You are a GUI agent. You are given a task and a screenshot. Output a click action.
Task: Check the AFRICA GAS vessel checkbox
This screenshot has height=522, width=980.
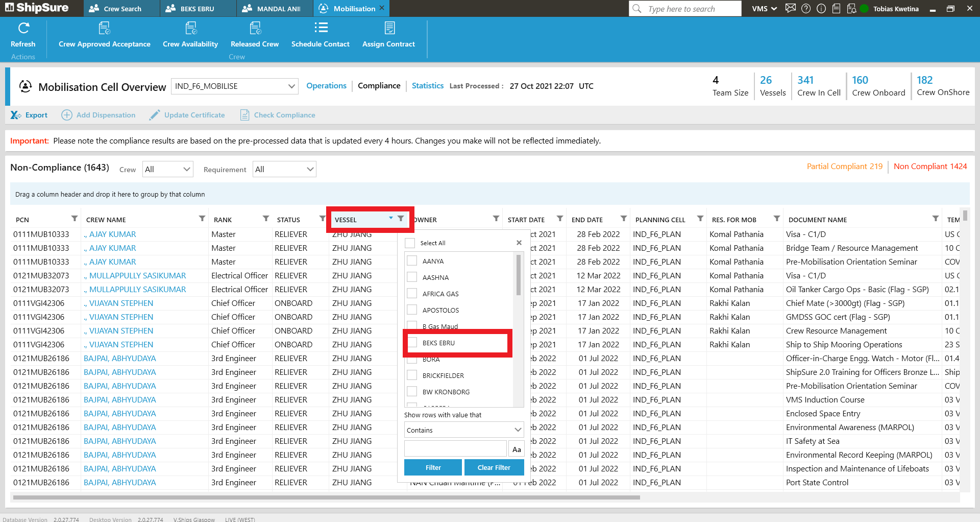pyautogui.click(x=412, y=294)
